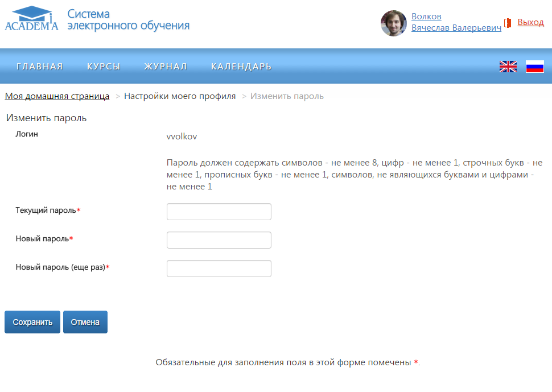Focus the Новый пароль (еще раз) field
Viewport: 552px width, 392px height.
coord(219,269)
